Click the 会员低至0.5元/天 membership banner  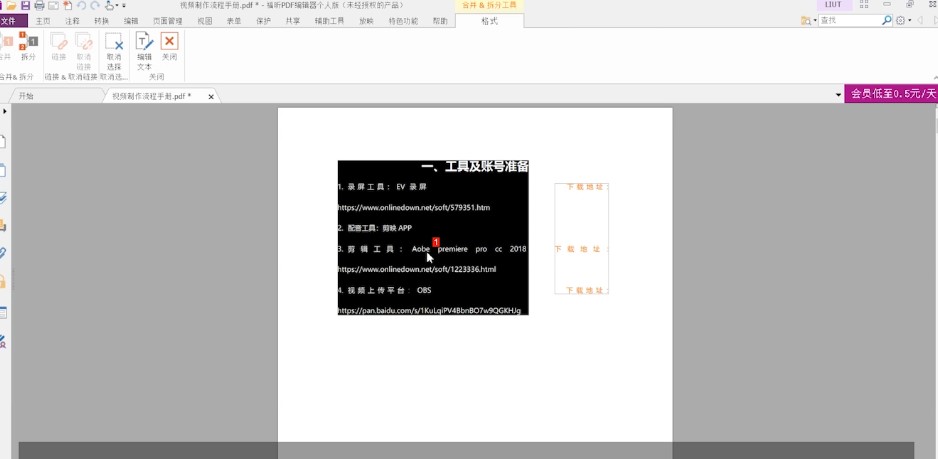point(891,94)
